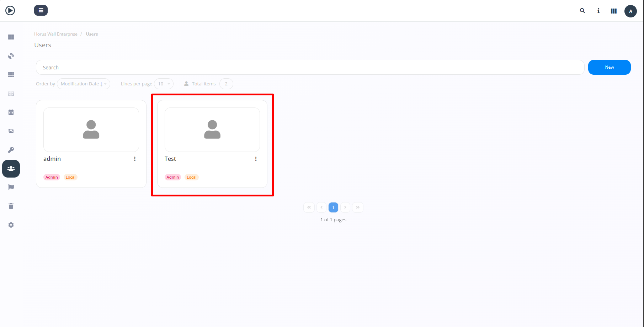Toggle the hamburger menu button
The width and height of the screenshot is (644, 327).
(41, 10)
